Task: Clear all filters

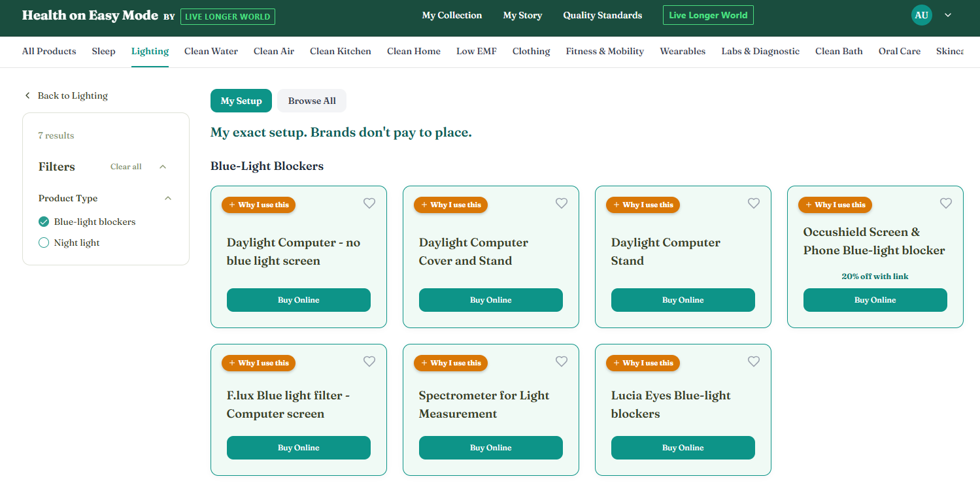Action: 126,167
